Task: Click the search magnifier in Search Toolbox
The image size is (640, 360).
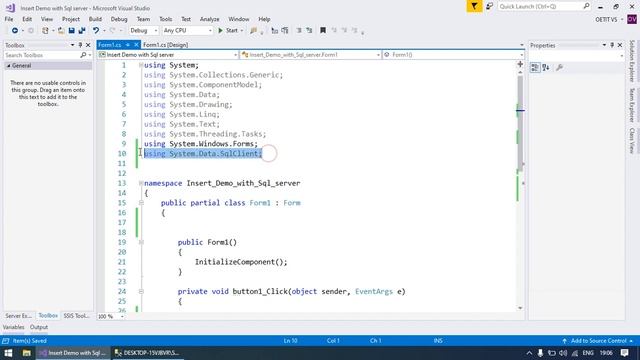Action: coord(83,55)
